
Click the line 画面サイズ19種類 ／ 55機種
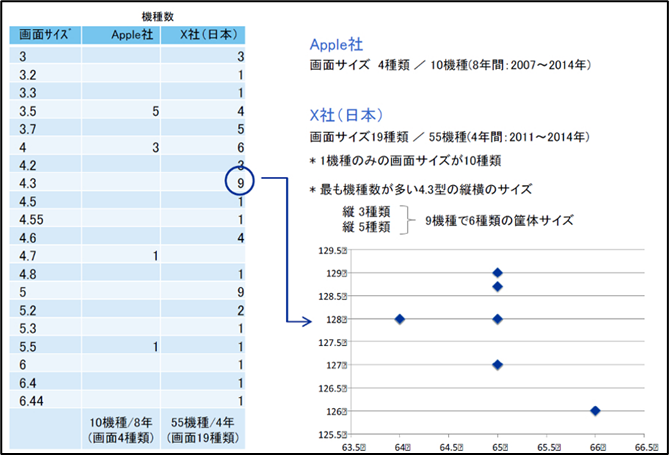(x=450, y=137)
